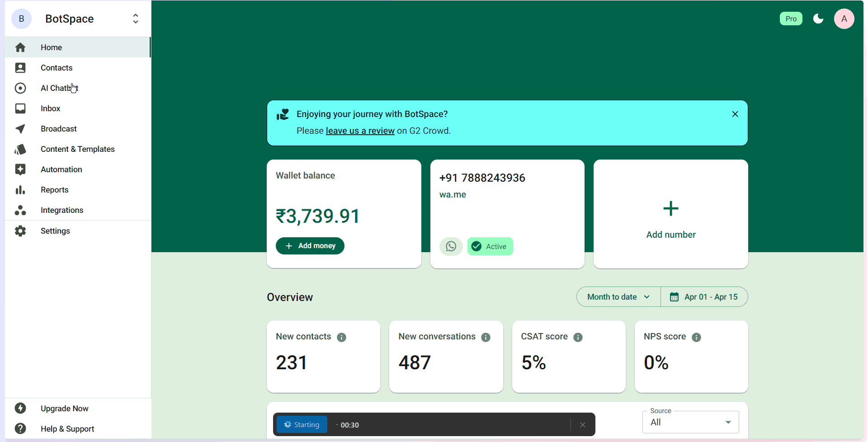The image size is (868, 442).
Task: Click the +91 7888243936 phone number
Action: point(482,178)
